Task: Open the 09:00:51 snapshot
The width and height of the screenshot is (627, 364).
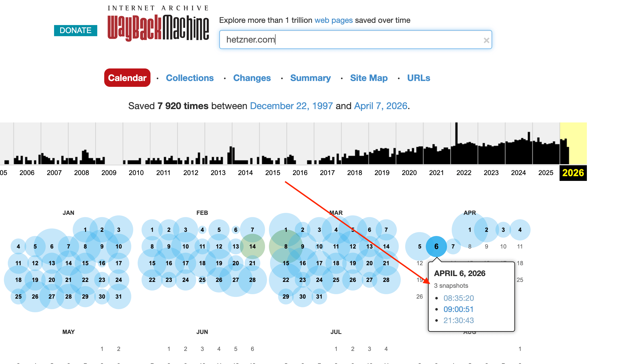Action: point(458,309)
